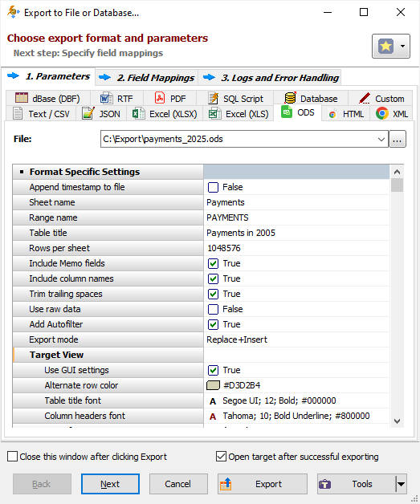Image resolution: width=420 pixels, height=504 pixels.
Task: Click the scrollbar down arrow
Action: coord(398,421)
